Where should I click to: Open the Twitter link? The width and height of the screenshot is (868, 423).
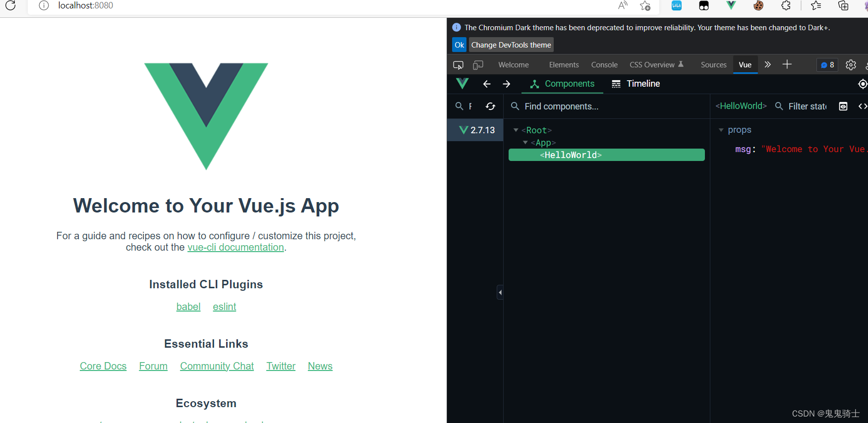coord(281,366)
